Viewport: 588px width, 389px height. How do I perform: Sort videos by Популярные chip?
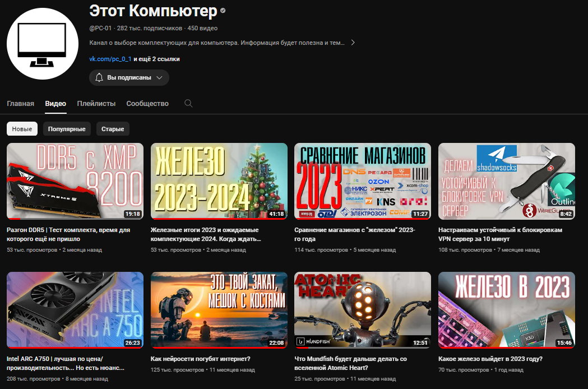pyautogui.click(x=67, y=129)
